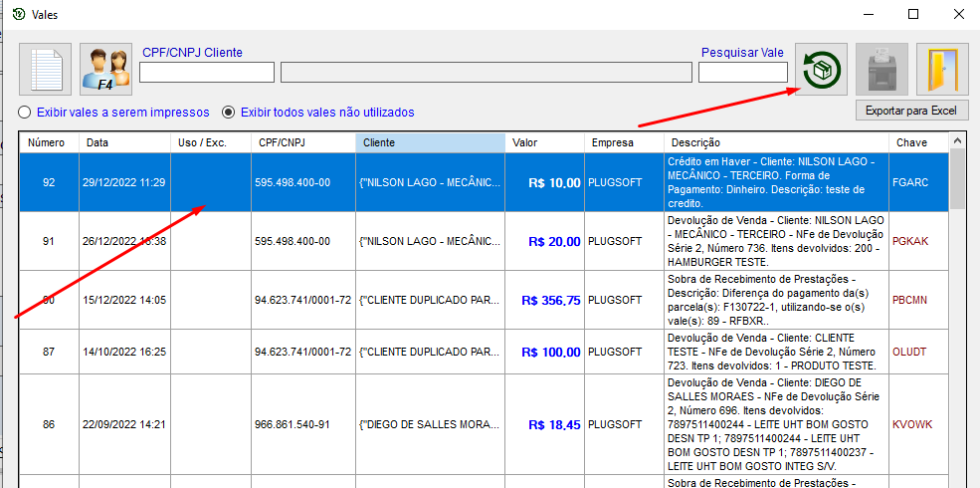Click the R$ 10,00 value

(554, 183)
